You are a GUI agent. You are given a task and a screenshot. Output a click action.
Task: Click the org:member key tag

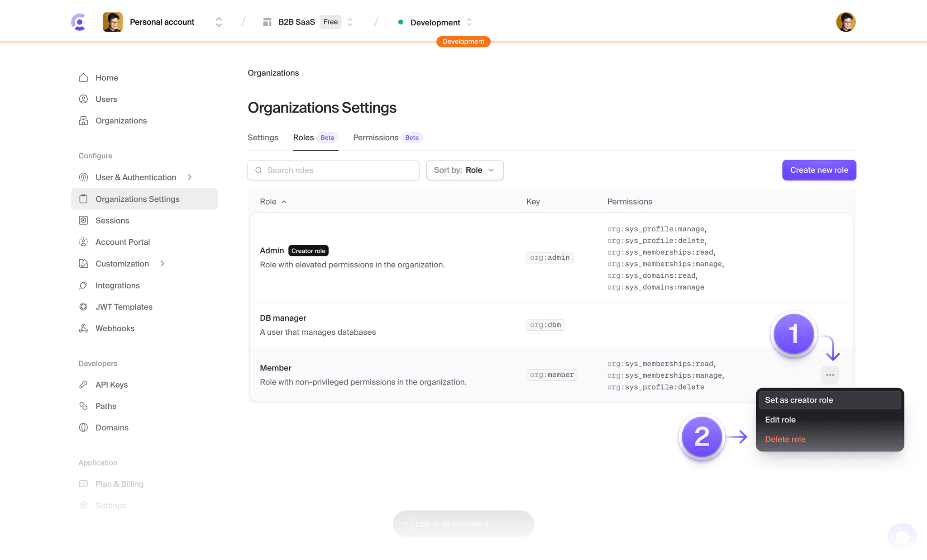tap(552, 375)
